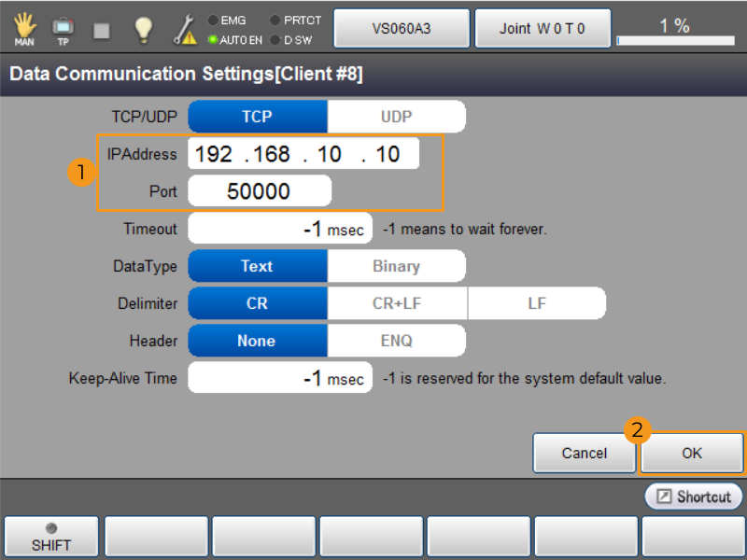Click the 1% speed indicator
The image size is (747, 560).
click(676, 27)
